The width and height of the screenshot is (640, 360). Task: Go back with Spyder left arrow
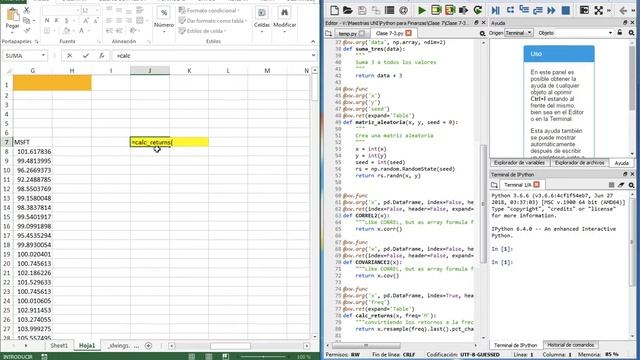(623, 10)
